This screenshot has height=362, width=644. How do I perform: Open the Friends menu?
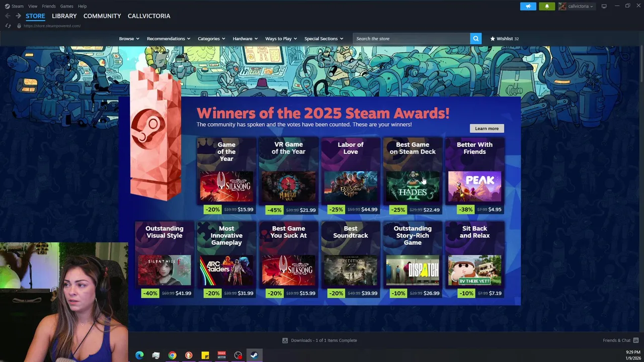[49, 6]
